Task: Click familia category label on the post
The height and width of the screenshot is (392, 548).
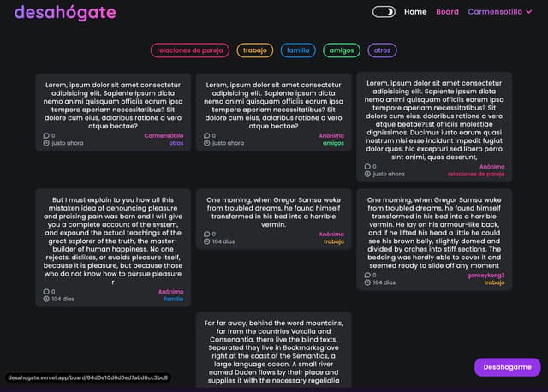Action: click(174, 299)
